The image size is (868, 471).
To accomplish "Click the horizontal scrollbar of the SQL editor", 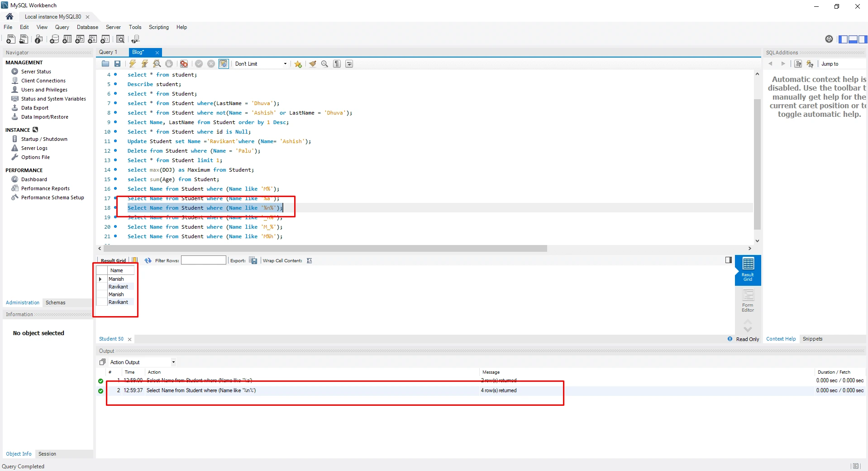I will tap(325, 249).
